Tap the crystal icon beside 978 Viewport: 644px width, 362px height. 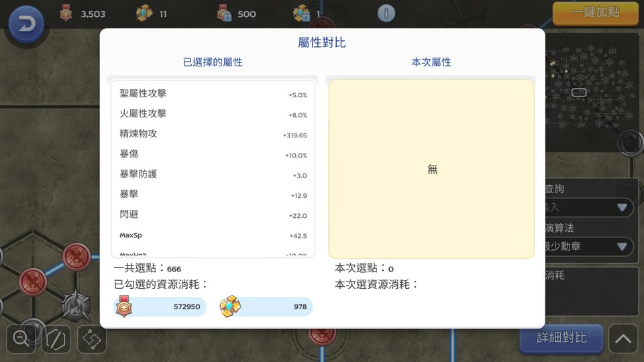click(x=230, y=306)
